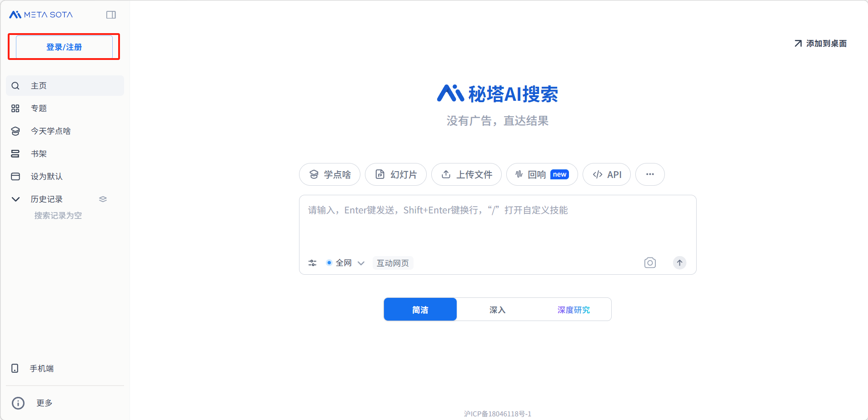Click the camera image search icon

click(650, 263)
